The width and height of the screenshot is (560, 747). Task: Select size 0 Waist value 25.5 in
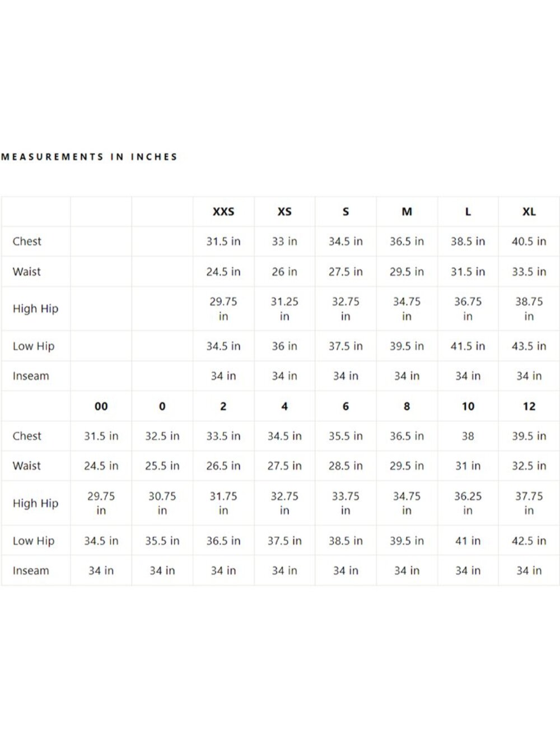point(162,466)
